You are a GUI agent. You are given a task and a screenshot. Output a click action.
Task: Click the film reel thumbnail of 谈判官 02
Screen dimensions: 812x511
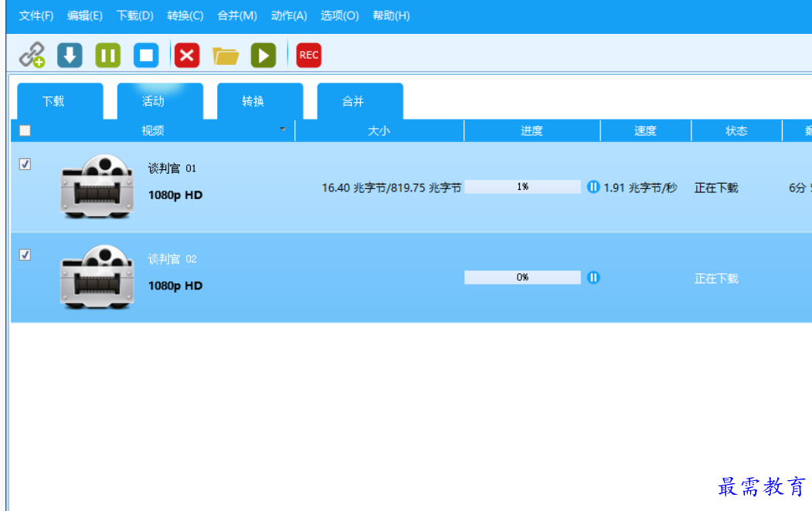click(97, 276)
